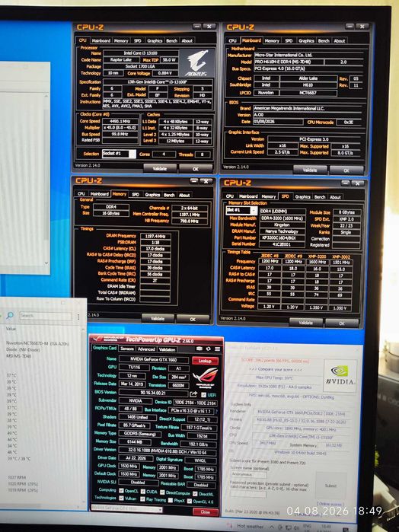Click the Search input field

point(46,316)
